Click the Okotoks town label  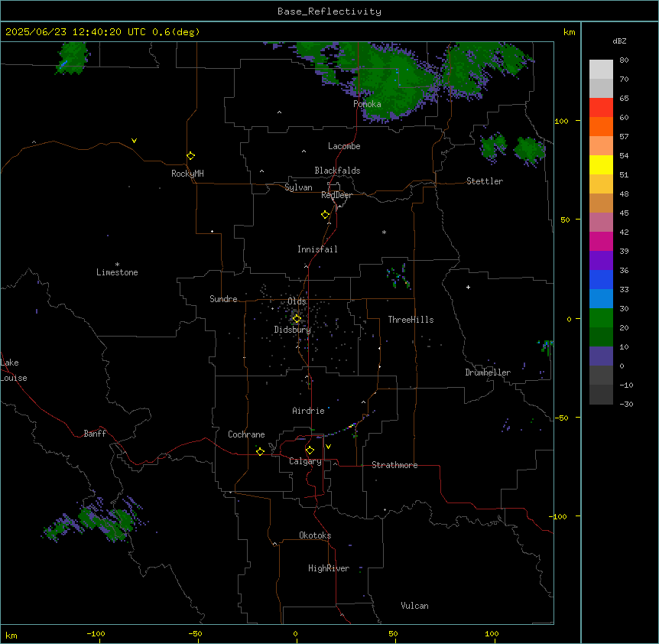315,535
